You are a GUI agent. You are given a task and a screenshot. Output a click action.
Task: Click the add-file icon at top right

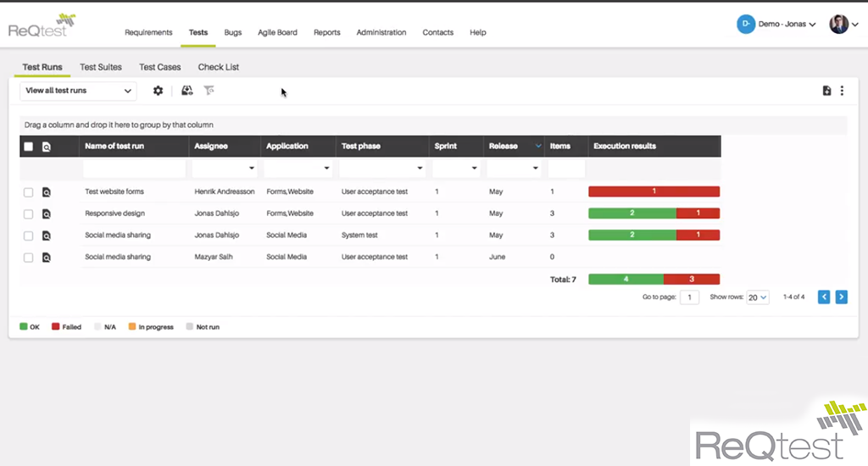(826, 91)
